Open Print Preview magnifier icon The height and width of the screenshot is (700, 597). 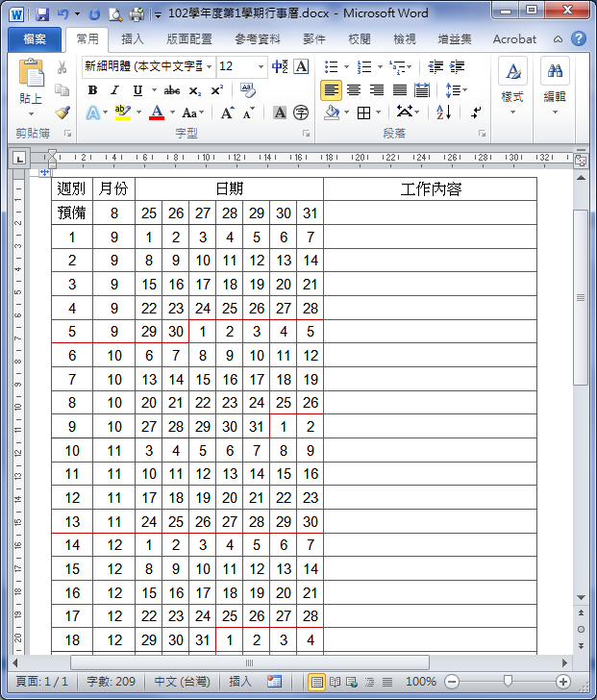click(x=115, y=14)
